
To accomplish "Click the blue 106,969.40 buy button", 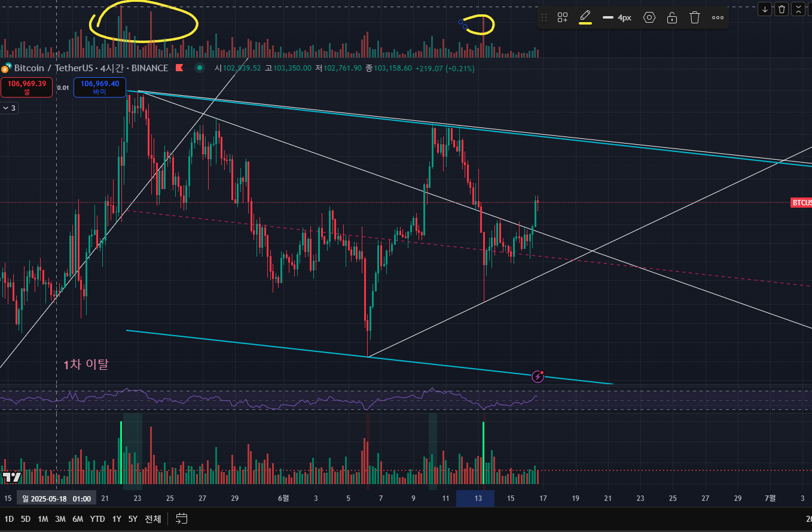I will pos(100,87).
